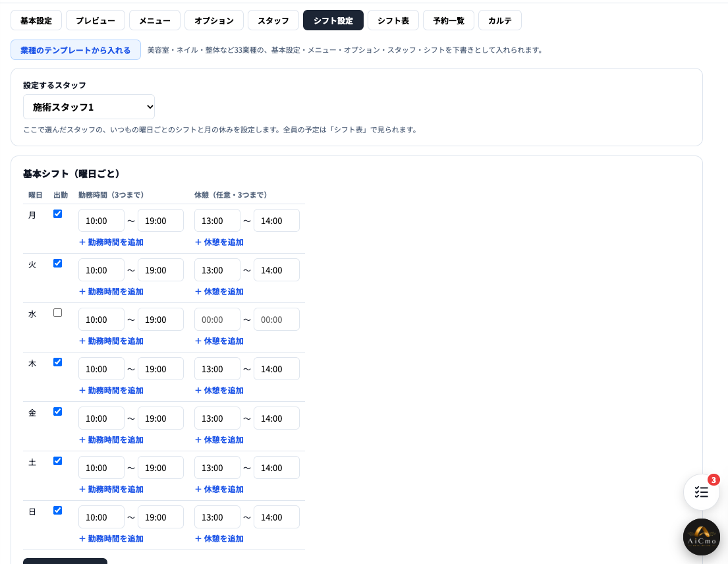
Task: Open the オプション tab
Action: 214,20
